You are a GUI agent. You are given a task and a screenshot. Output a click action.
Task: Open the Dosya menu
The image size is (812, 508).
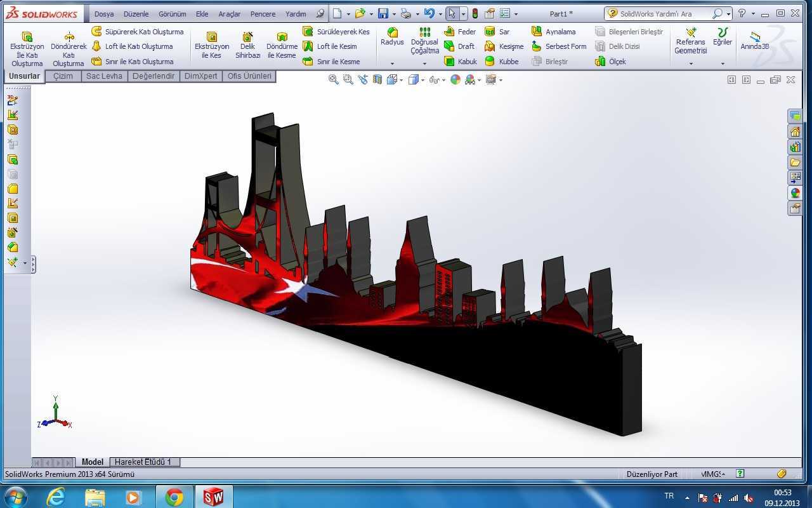click(x=105, y=13)
